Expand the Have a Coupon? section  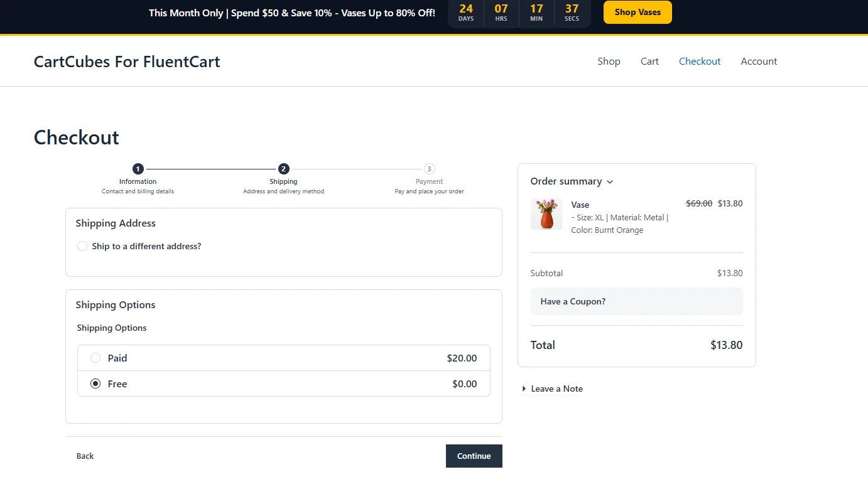tap(636, 301)
